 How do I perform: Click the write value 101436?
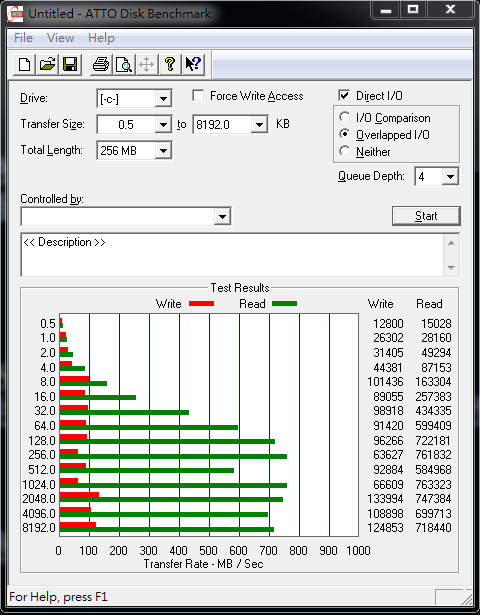click(385, 382)
